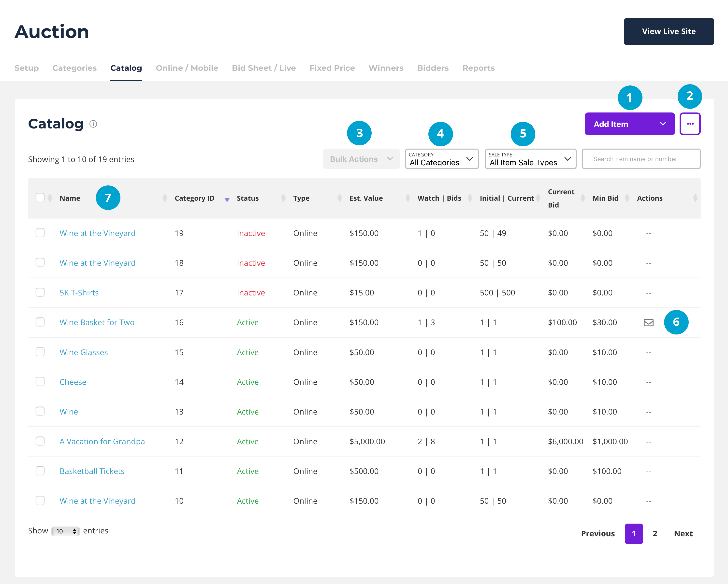Image resolution: width=728 pixels, height=584 pixels.
Task: Expand the Add Item dropdown
Action: click(662, 124)
